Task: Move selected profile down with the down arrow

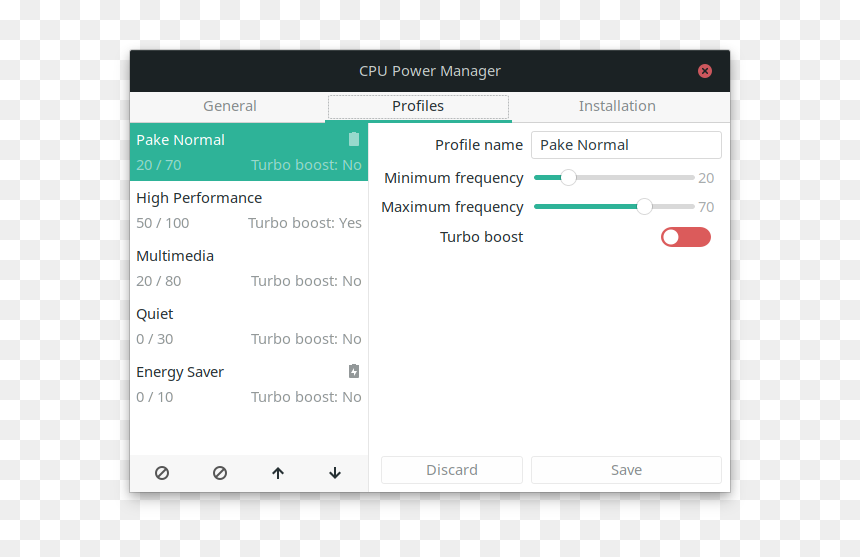Action: tap(335, 473)
